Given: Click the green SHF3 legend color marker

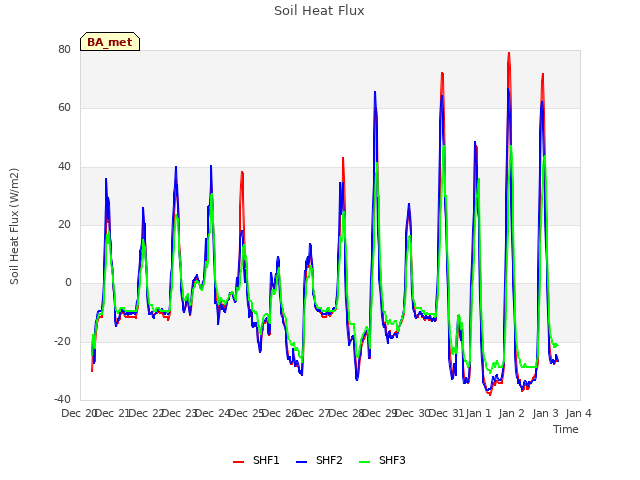Looking at the screenshot, I should point(364,462).
